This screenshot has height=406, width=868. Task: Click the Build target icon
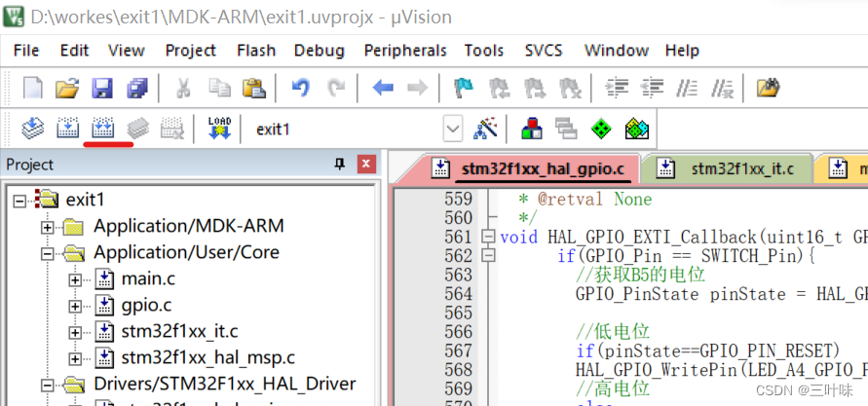point(67,129)
